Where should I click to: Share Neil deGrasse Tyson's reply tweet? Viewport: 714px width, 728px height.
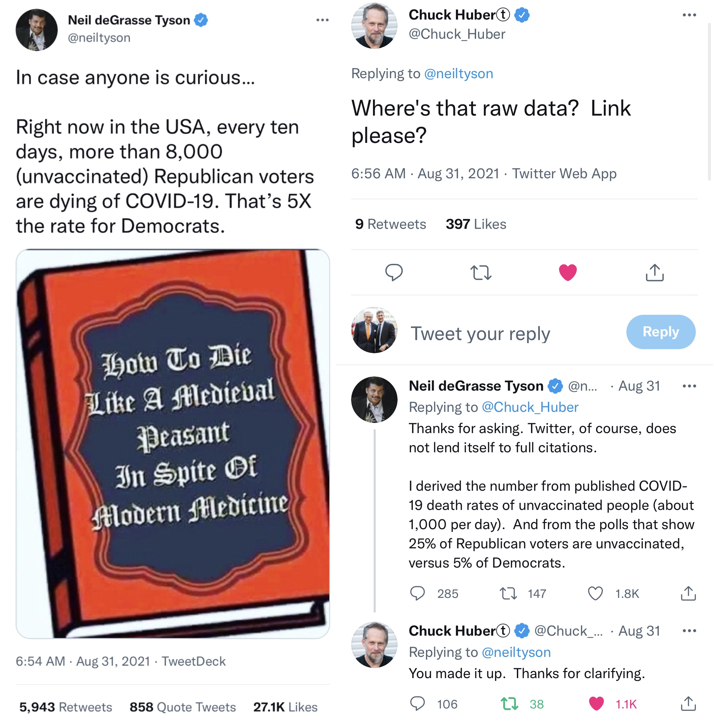pyautogui.click(x=688, y=593)
